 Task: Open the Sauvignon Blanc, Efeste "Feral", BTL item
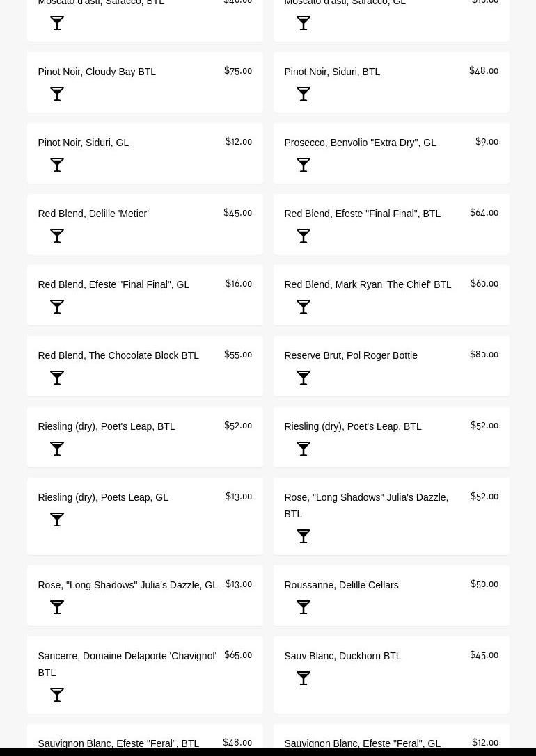(x=118, y=743)
